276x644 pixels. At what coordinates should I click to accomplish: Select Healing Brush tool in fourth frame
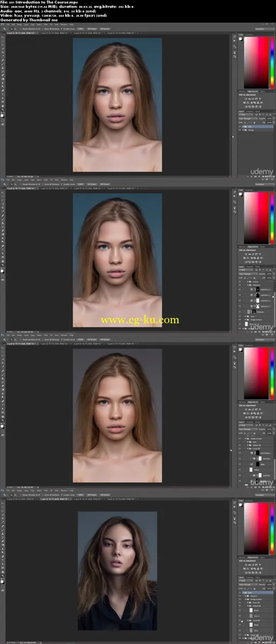pos(3,526)
